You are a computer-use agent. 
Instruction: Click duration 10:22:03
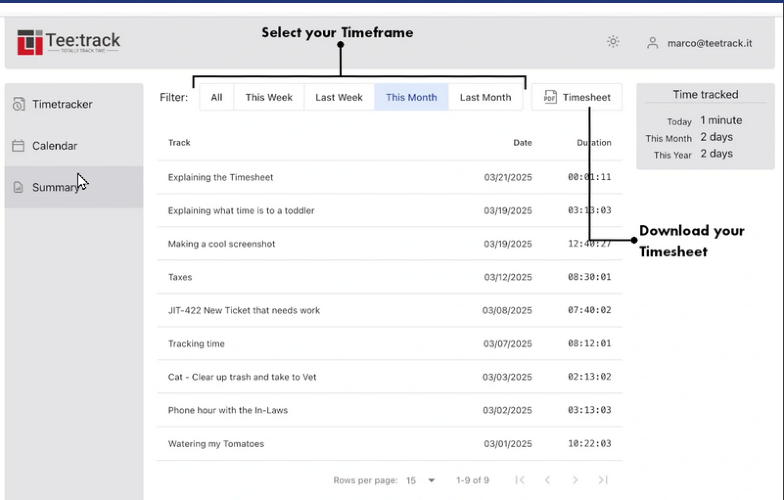tap(590, 443)
